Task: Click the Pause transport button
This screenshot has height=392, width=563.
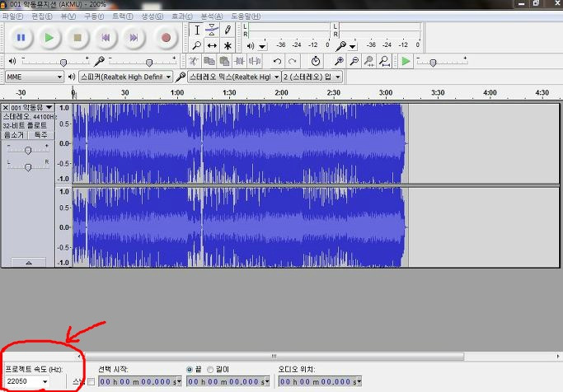Action: 21,38
